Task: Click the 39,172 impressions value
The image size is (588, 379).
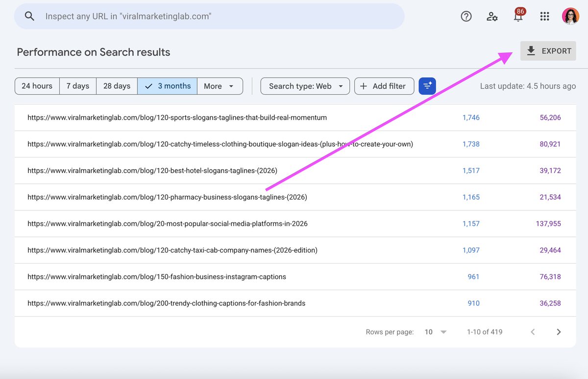Action: point(550,171)
